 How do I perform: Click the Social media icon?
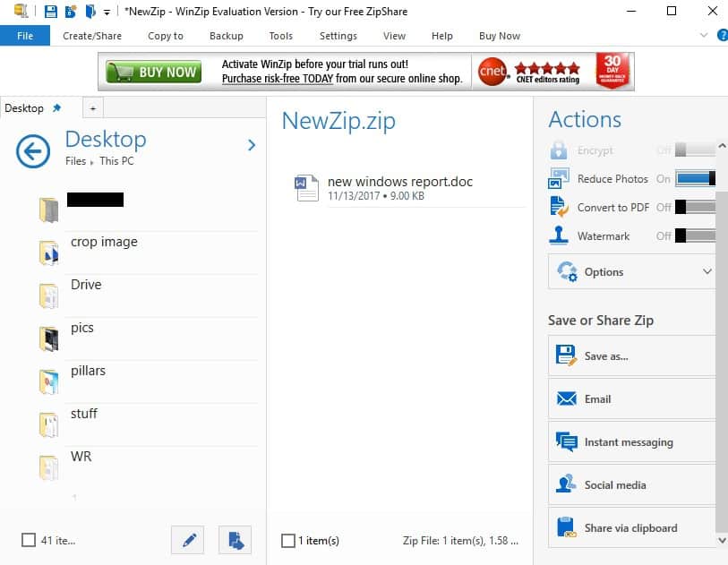tap(566, 484)
